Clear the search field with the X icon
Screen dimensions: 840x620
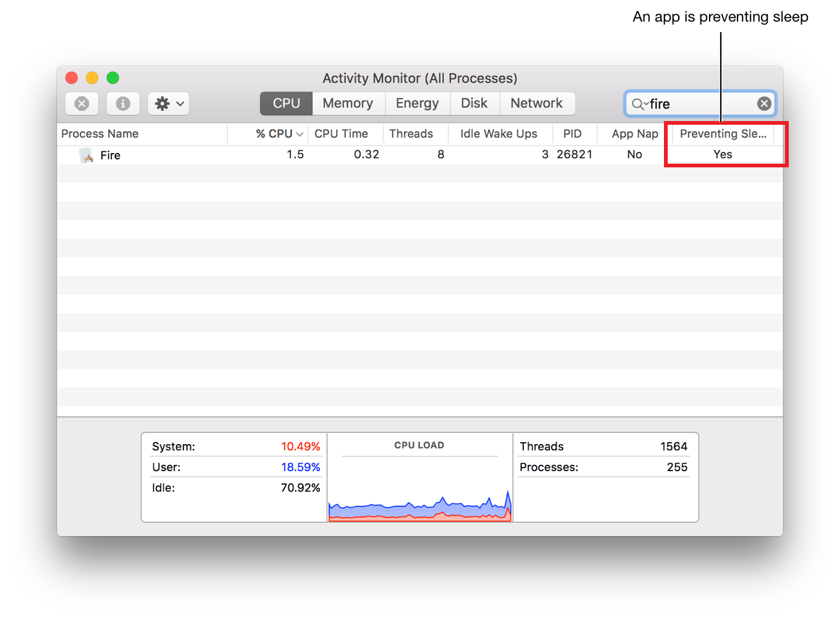point(764,104)
